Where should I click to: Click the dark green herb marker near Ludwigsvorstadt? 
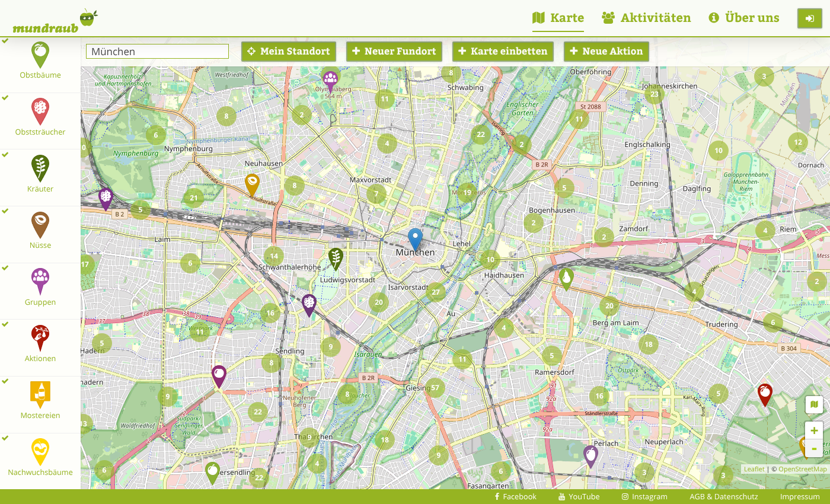(x=336, y=259)
